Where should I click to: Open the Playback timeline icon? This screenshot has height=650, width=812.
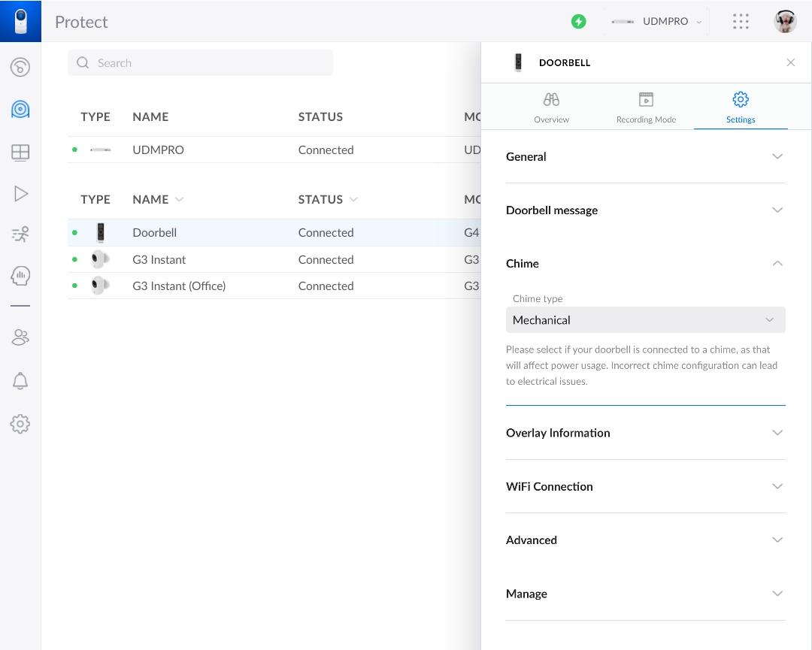coord(20,194)
